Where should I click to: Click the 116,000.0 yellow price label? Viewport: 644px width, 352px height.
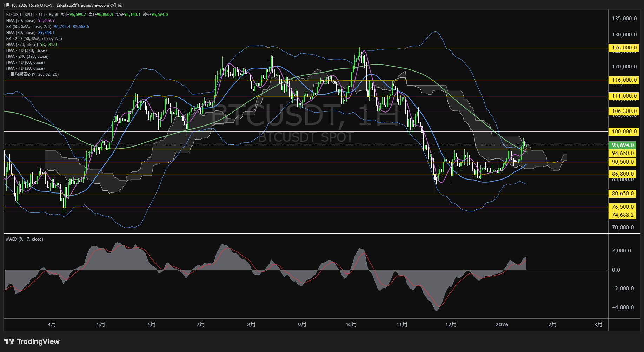pos(624,80)
